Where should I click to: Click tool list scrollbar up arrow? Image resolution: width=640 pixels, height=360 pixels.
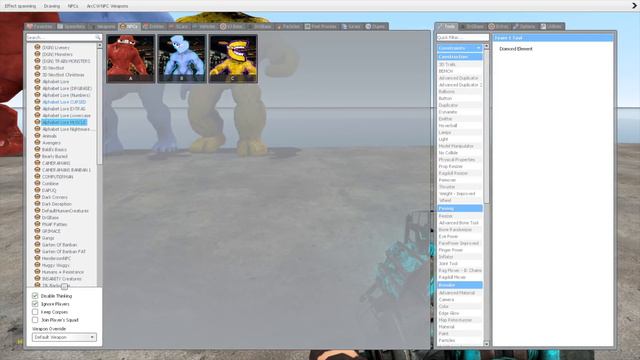click(486, 47)
